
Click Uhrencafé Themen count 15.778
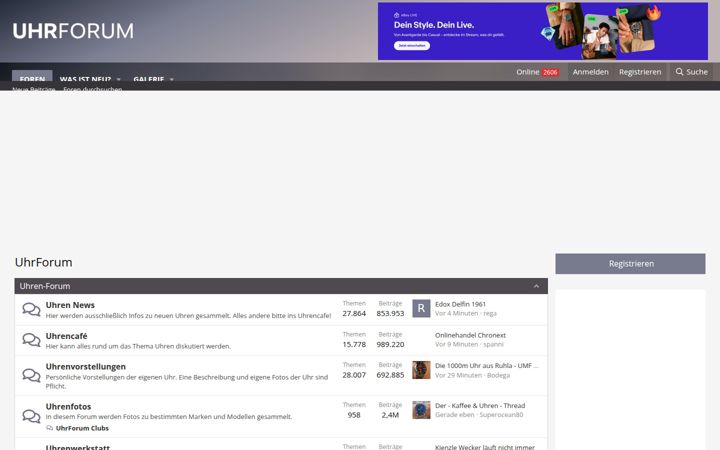354,344
